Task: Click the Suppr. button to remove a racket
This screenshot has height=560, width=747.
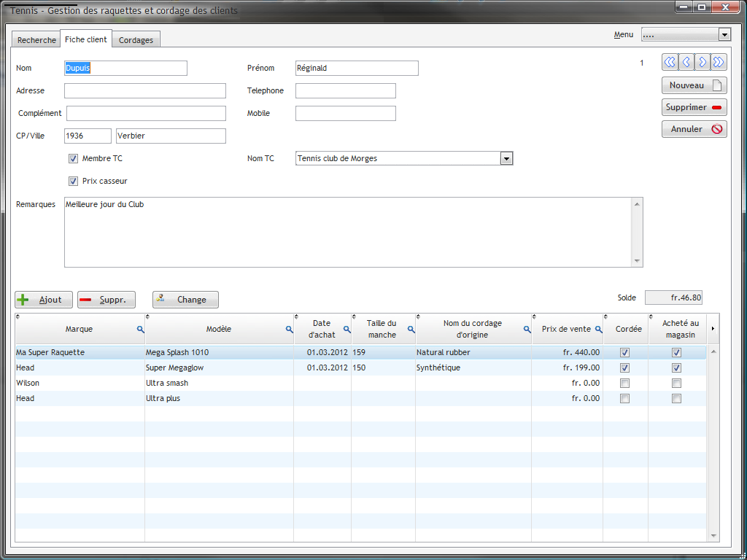Action: tap(107, 300)
